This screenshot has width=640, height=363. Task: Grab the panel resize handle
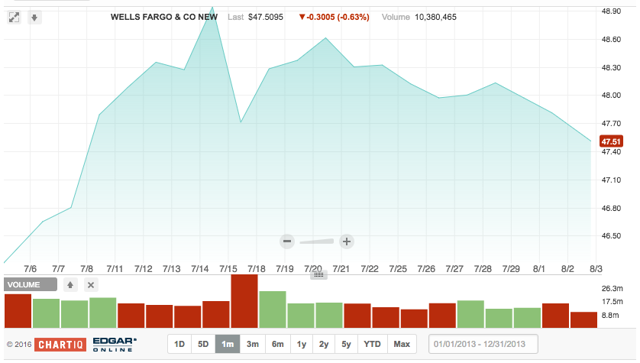click(x=319, y=275)
